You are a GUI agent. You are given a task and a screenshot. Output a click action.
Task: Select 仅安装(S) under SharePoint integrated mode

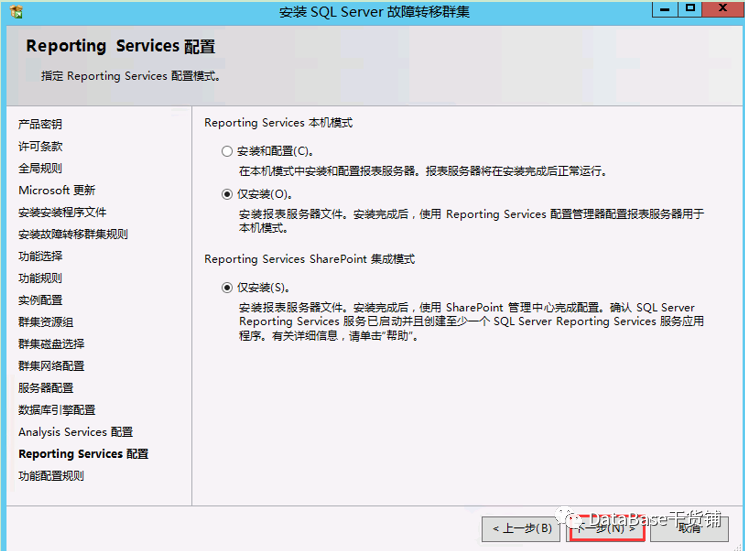(227, 287)
